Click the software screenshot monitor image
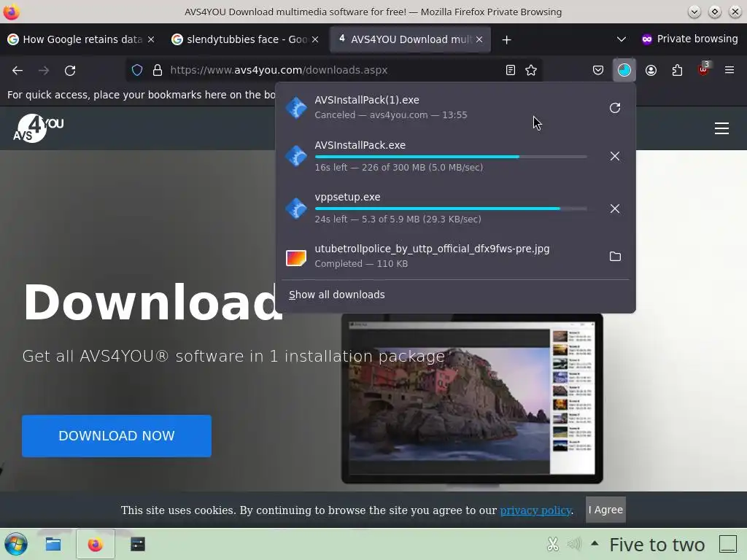The width and height of the screenshot is (747, 560). click(472, 399)
